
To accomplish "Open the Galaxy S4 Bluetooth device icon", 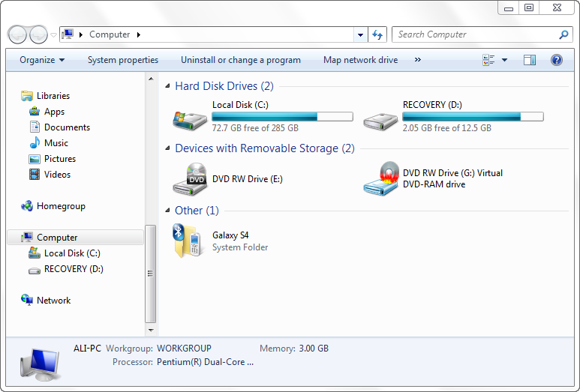I will (188, 241).
